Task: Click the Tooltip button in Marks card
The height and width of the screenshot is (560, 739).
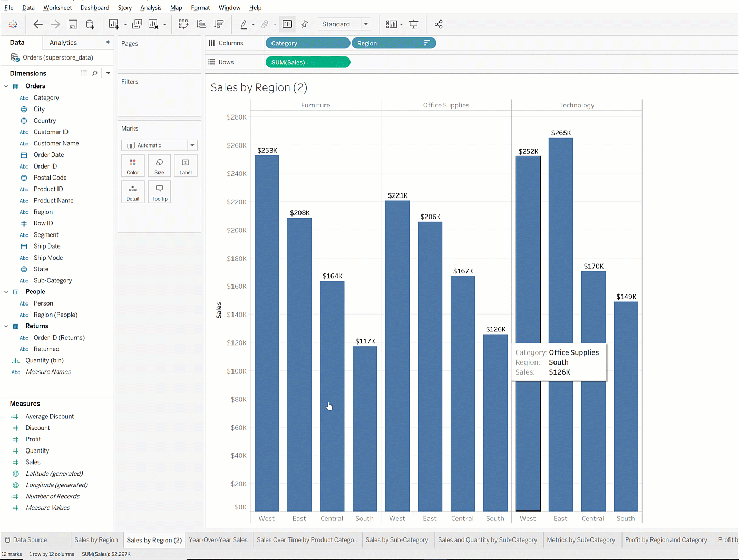Action: 159,192
